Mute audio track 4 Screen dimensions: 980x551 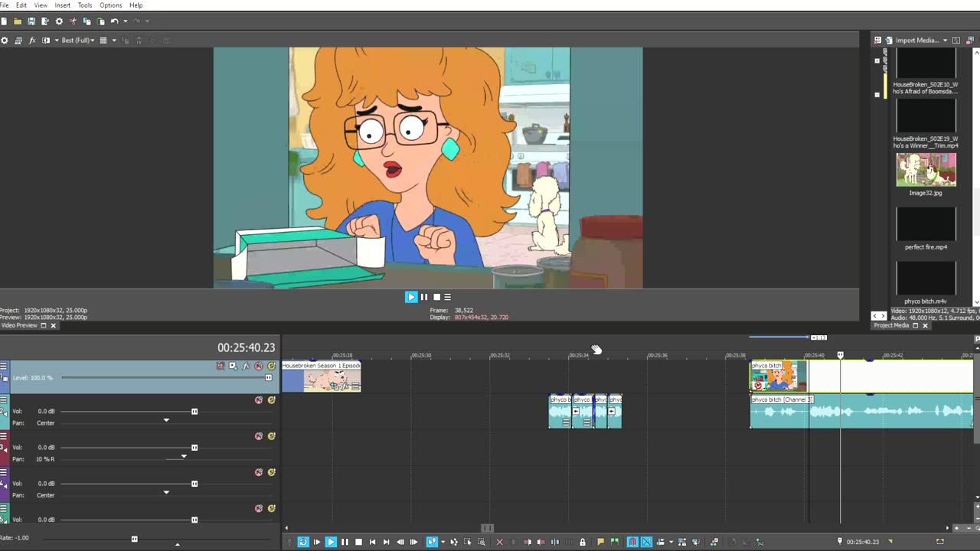259,472
